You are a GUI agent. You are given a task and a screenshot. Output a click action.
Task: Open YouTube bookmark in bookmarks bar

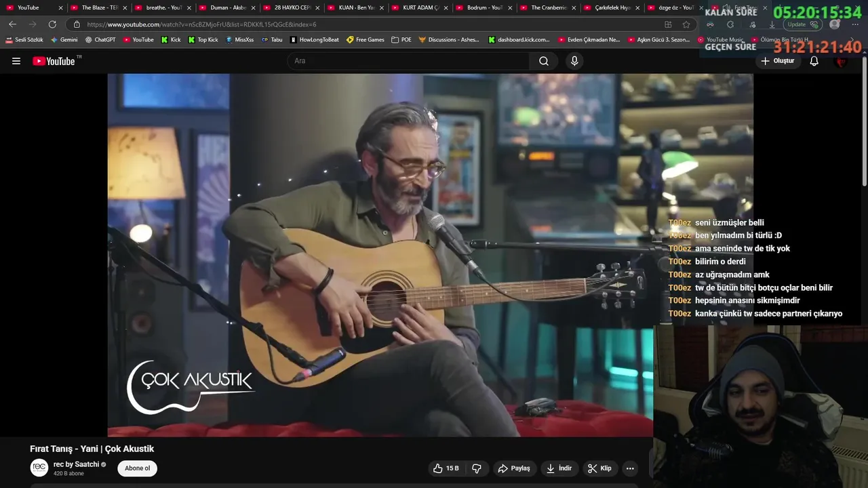[138, 40]
